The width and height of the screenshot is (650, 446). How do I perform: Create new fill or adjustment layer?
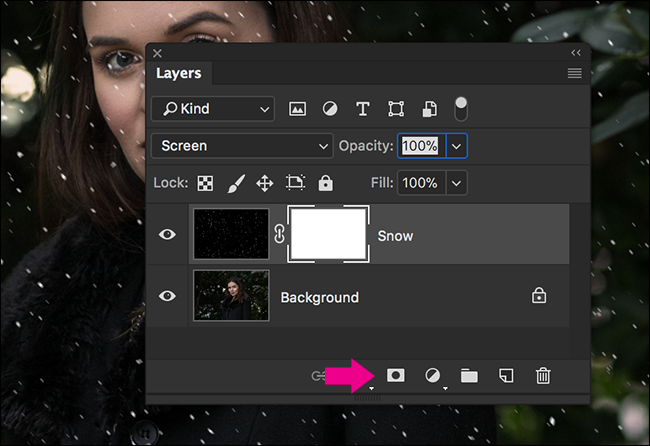pos(433,376)
